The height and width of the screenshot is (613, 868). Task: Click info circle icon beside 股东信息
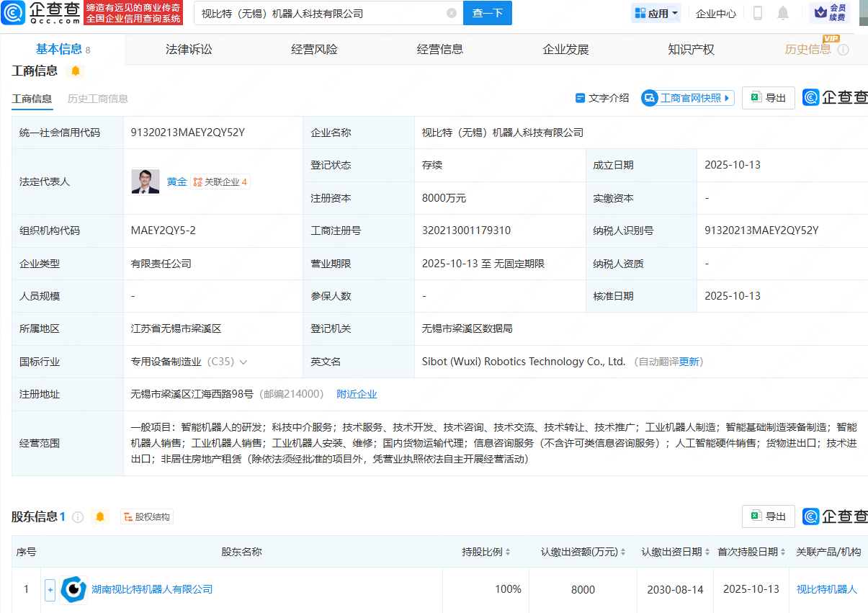78,516
